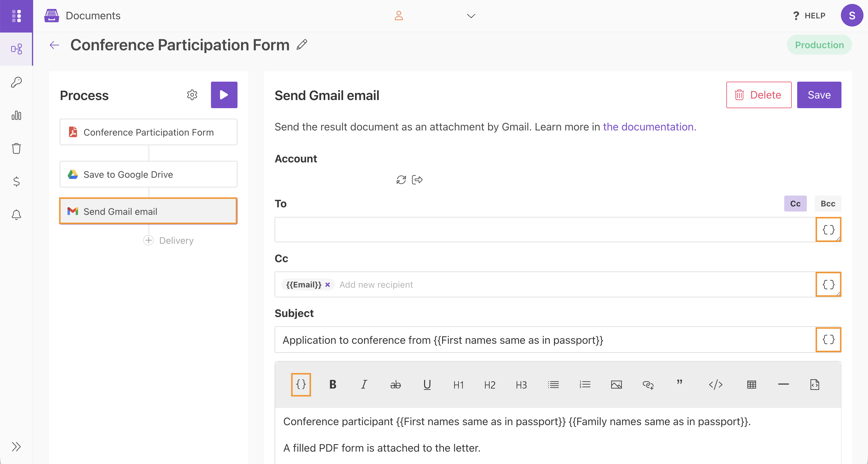Insert a numbered list
The image size is (868, 464).
[585, 384]
